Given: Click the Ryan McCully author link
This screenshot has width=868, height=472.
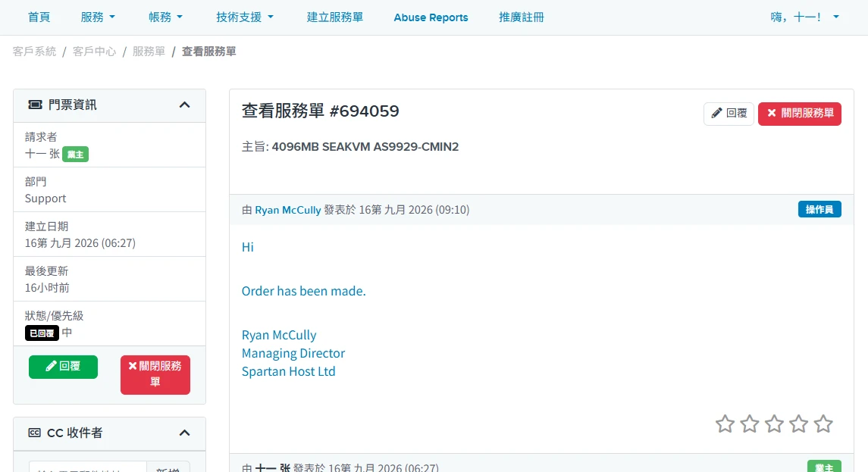Looking at the screenshot, I should 288,210.
